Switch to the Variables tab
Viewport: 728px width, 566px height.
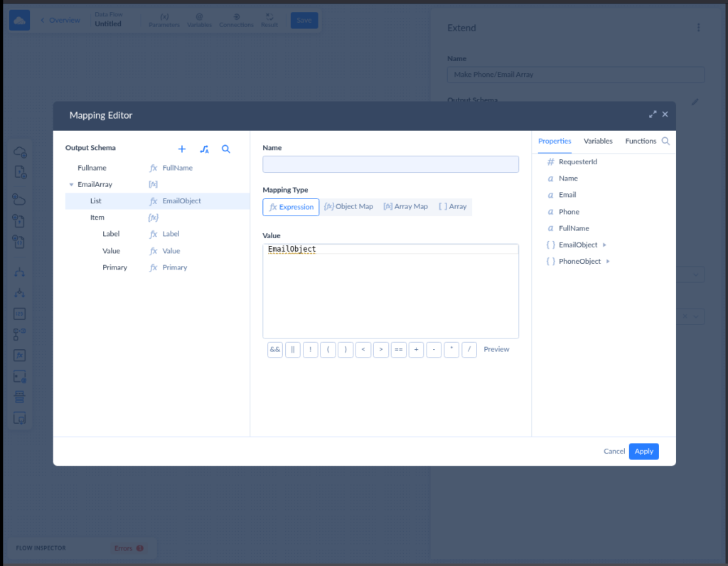(598, 141)
